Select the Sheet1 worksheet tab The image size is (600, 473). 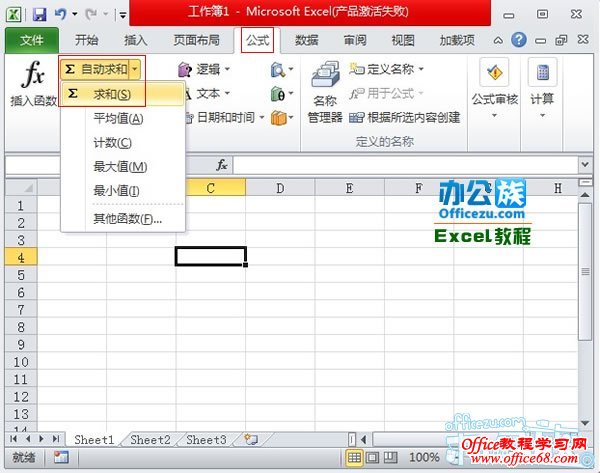[94, 440]
